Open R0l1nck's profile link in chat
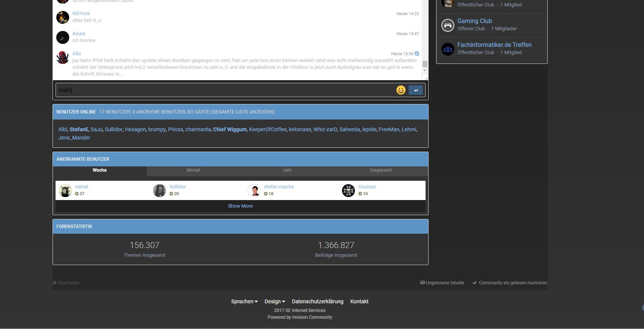Screen dimensions: 644x329 click(81, 13)
